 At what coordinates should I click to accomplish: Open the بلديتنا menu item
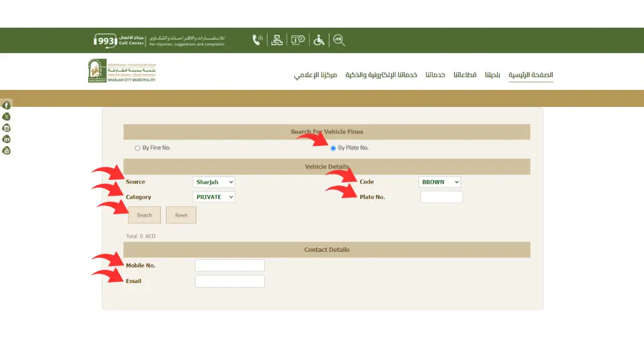coord(492,75)
